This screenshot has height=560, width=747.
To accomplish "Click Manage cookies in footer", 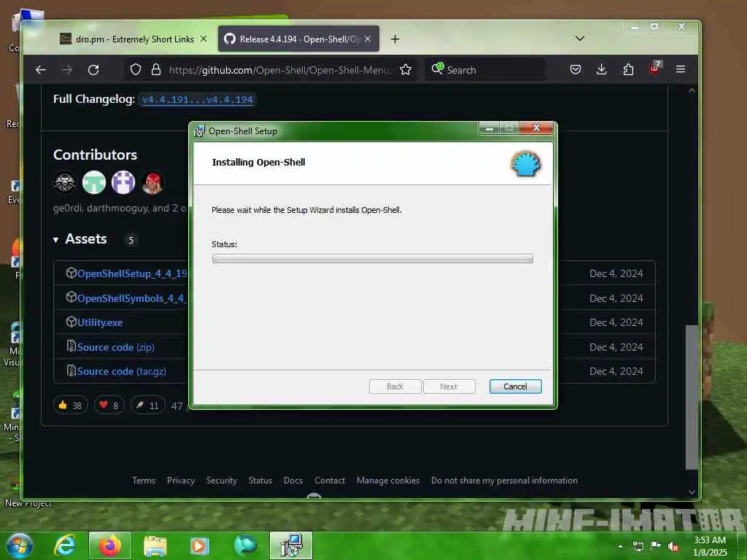I will pyautogui.click(x=388, y=481).
